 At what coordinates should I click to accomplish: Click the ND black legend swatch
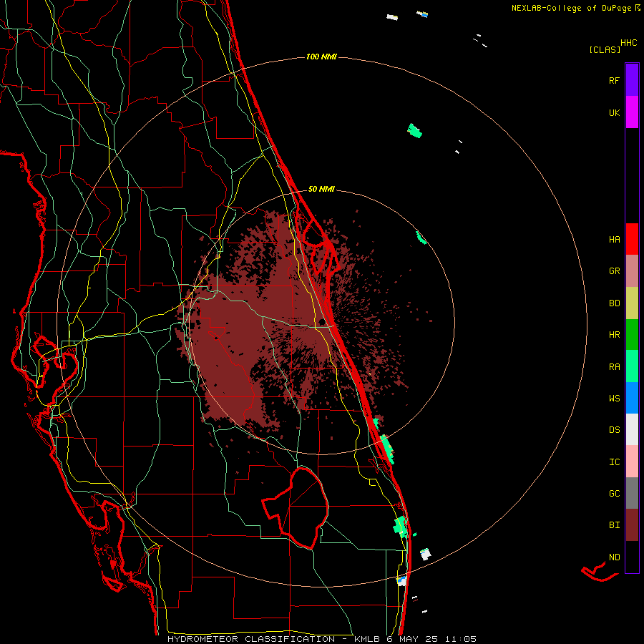coord(632,557)
